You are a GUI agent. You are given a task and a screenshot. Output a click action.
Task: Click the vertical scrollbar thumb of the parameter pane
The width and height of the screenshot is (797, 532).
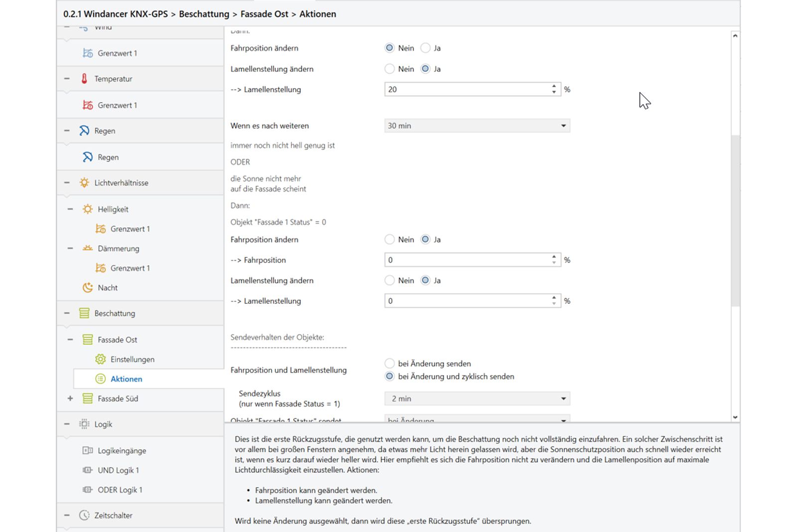tap(735, 221)
